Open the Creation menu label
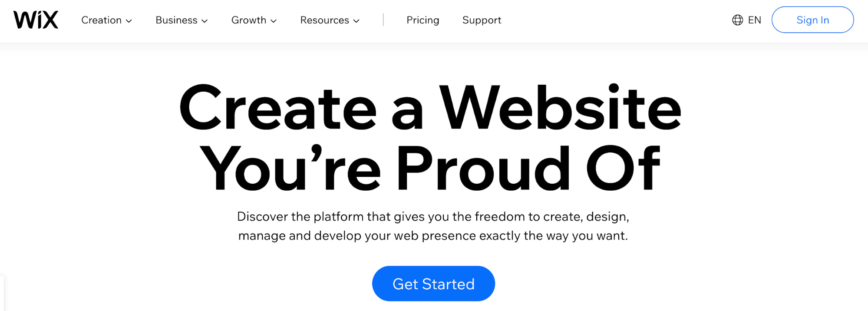The image size is (868, 311). [101, 20]
